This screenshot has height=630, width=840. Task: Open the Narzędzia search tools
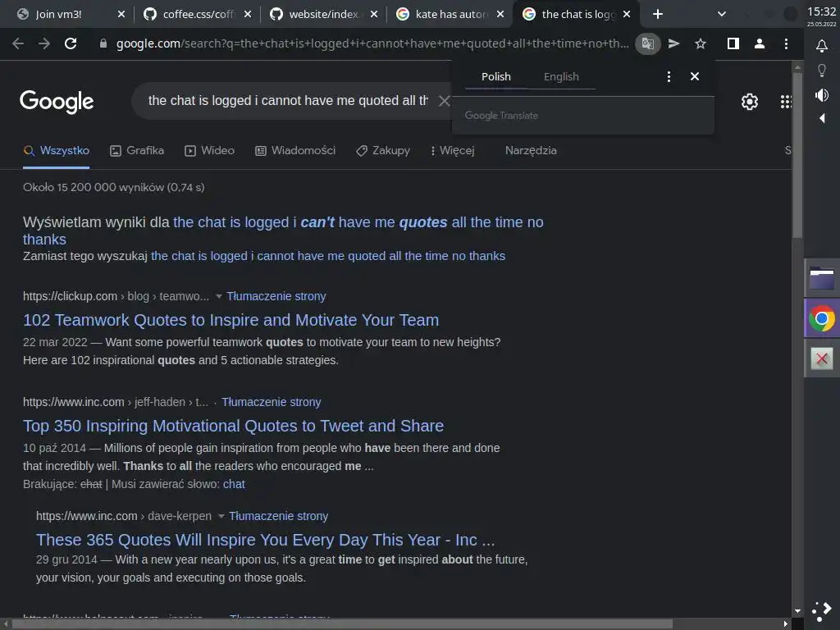pos(531,151)
